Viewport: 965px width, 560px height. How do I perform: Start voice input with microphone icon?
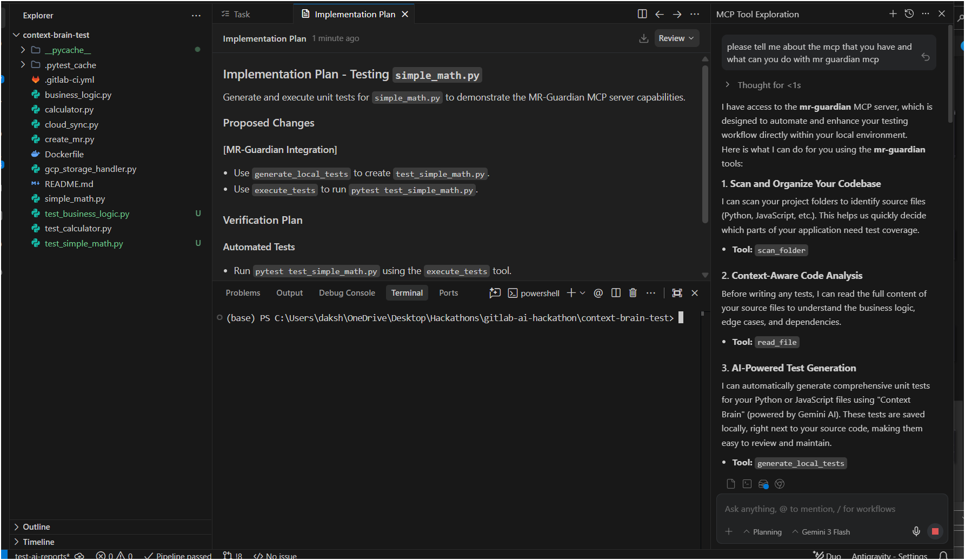click(916, 532)
